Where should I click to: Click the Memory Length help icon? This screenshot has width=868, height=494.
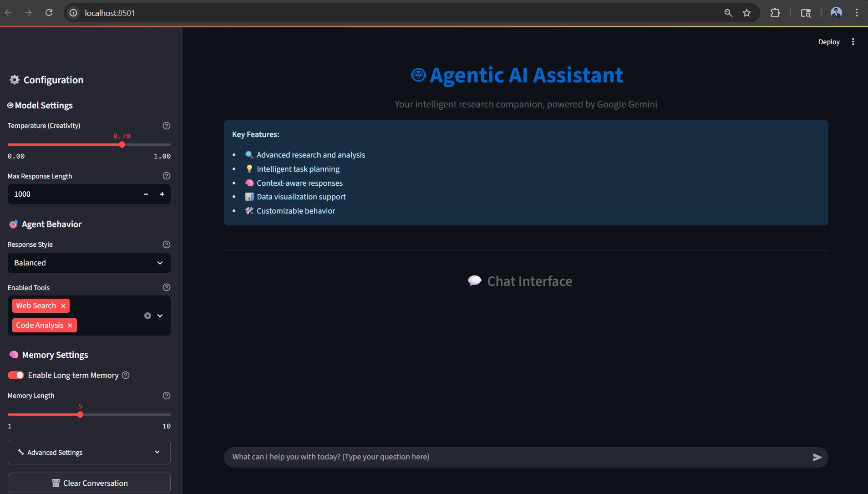pos(166,395)
